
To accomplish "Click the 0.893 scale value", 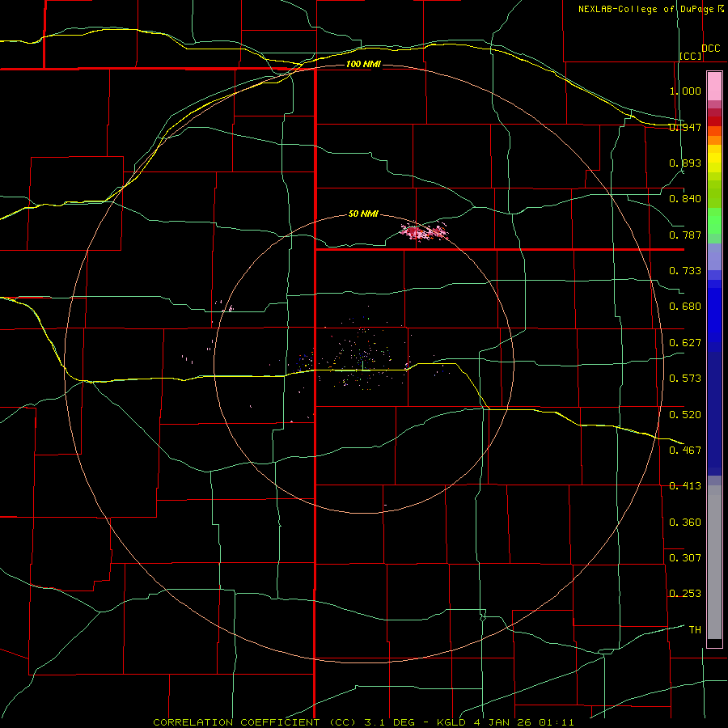I will click(685, 163).
